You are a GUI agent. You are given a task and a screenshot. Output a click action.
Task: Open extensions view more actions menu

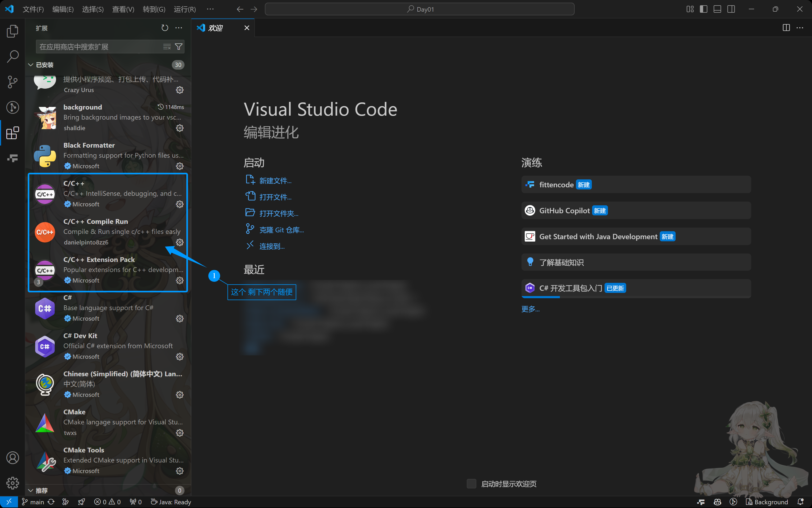pyautogui.click(x=179, y=28)
